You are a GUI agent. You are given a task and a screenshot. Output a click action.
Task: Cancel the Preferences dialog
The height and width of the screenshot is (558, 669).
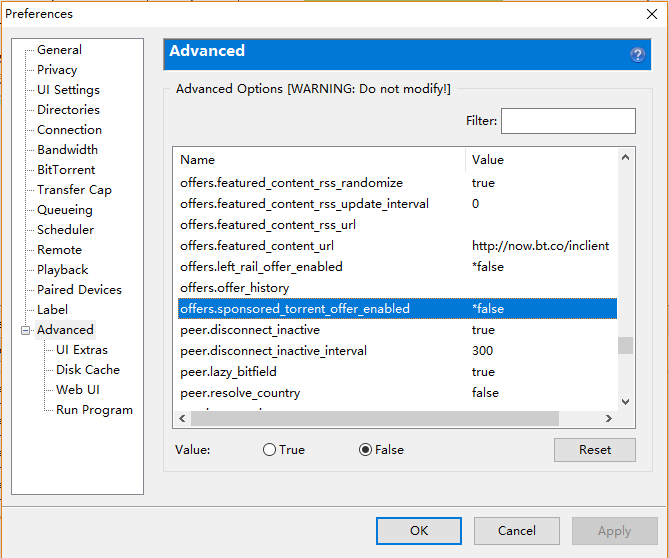point(516,531)
